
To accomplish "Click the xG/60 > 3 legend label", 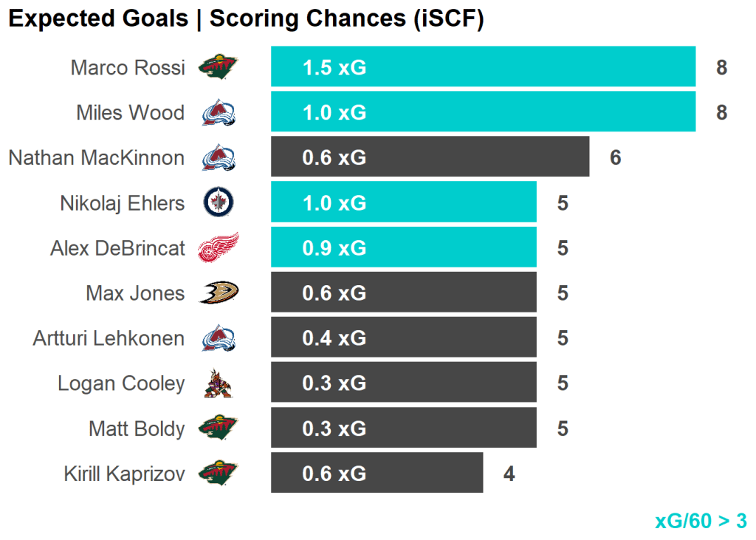I will [x=701, y=521].
